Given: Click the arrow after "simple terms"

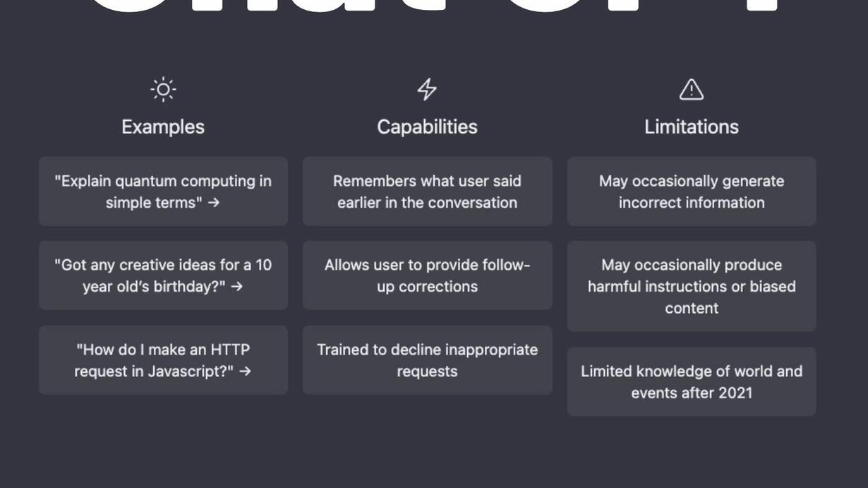Looking at the screenshot, I should coord(214,203).
